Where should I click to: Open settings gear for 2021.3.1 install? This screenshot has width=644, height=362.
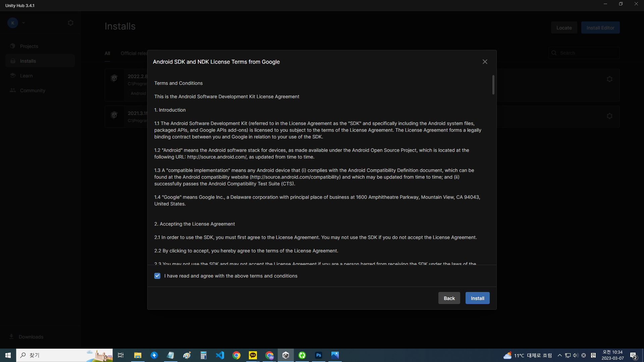pyautogui.click(x=609, y=116)
